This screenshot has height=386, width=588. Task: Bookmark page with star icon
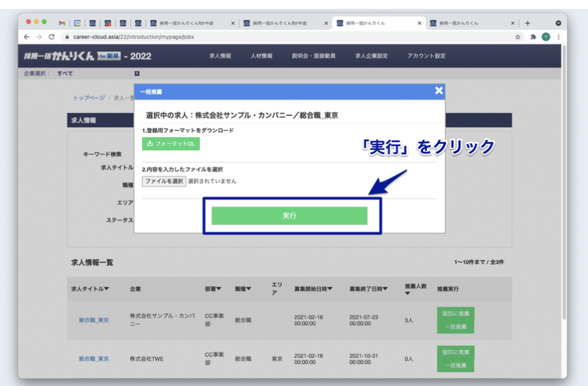click(x=518, y=37)
